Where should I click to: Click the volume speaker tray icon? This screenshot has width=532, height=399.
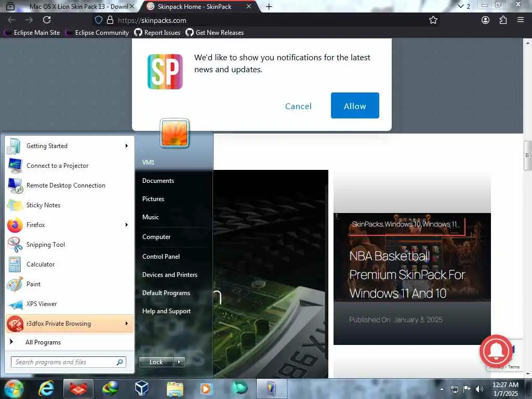click(x=479, y=389)
